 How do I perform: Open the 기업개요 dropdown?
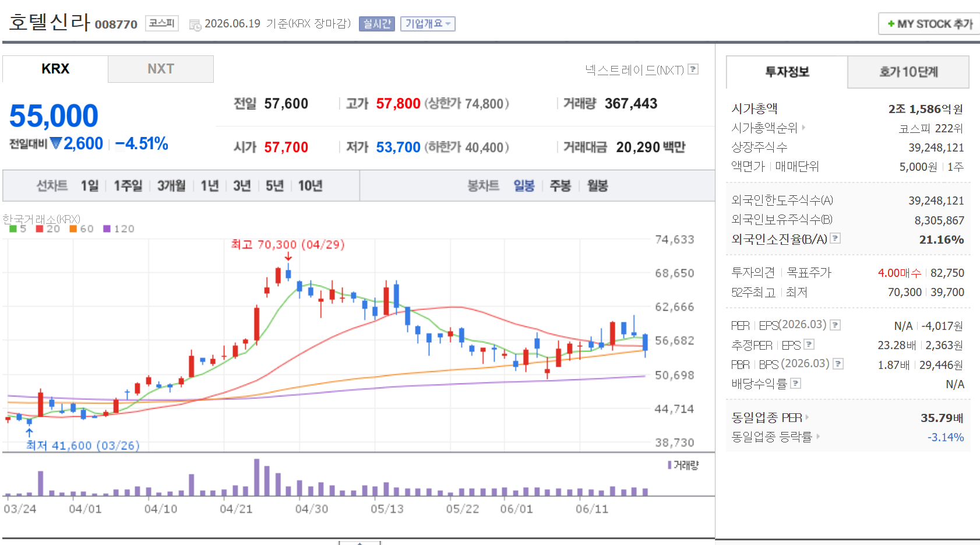tap(428, 24)
